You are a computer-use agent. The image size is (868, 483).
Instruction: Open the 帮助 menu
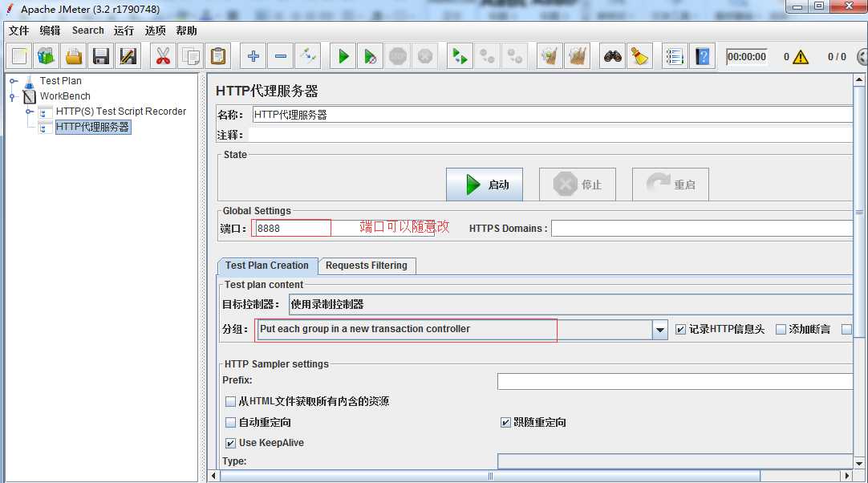pyautogui.click(x=187, y=30)
